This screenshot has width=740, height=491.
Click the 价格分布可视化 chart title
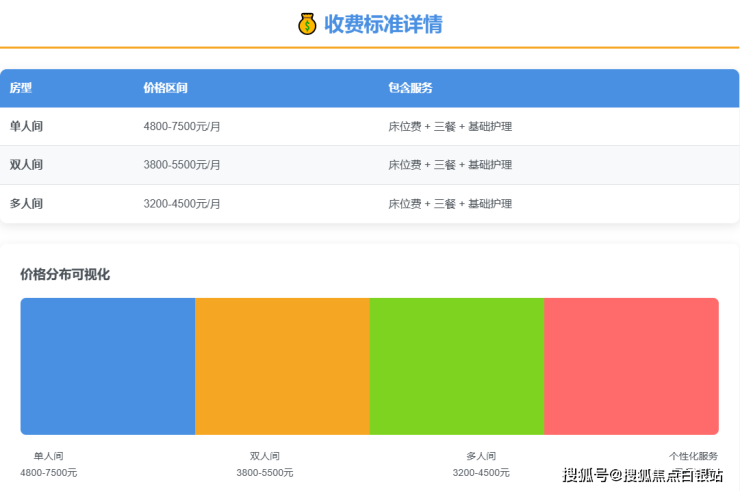[65, 274]
